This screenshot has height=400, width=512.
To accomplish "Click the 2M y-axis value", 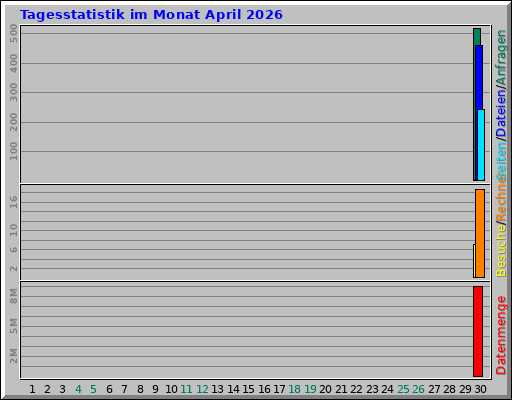I will point(14,356).
